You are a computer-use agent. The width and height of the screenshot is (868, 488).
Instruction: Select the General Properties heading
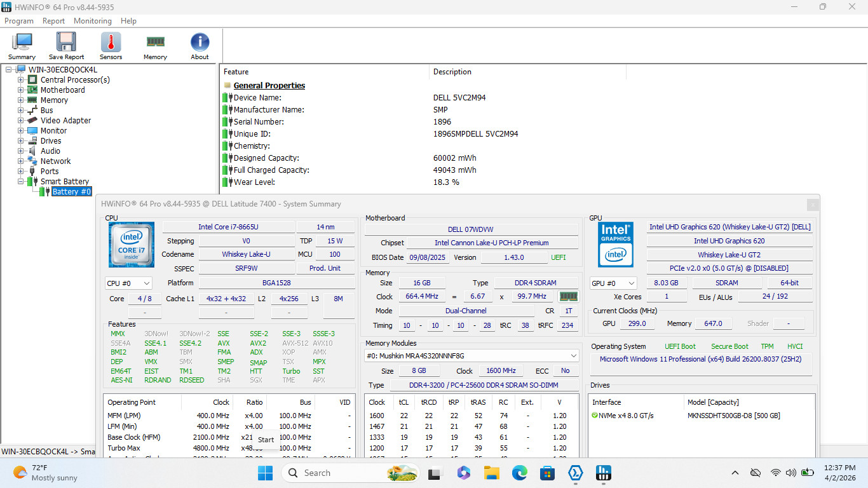point(269,85)
